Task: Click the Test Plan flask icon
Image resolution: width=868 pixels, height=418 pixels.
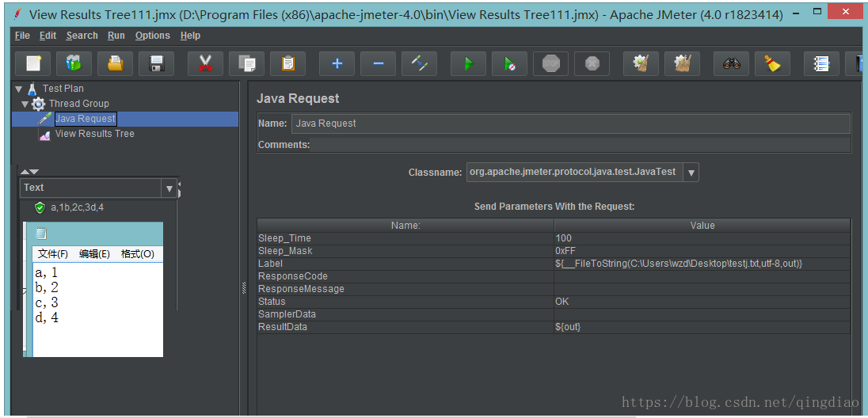Action: (x=32, y=89)
